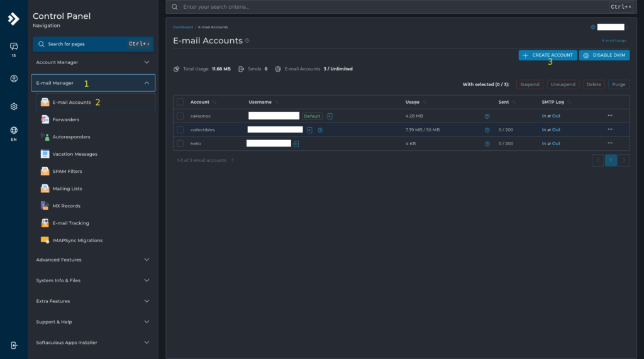This screenshot has height=359, width=644.
Task: Check the collectibles account checkbox
Action: [x=180, y=130]
